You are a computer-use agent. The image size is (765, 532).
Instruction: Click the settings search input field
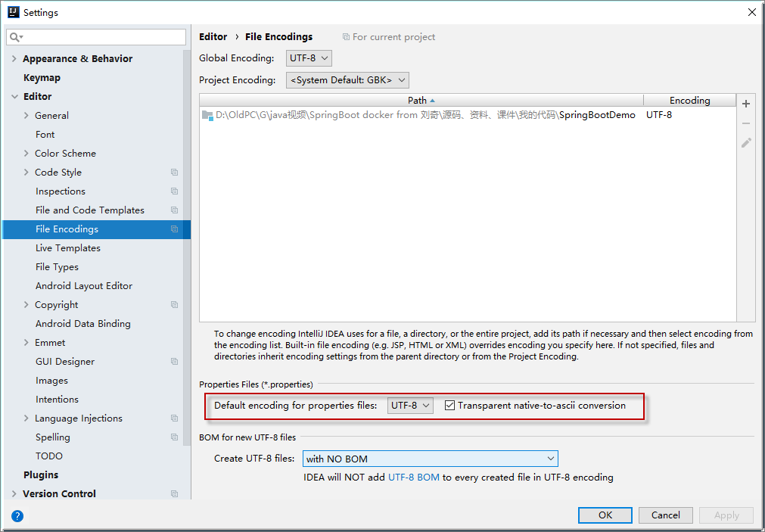click(96, 37)
